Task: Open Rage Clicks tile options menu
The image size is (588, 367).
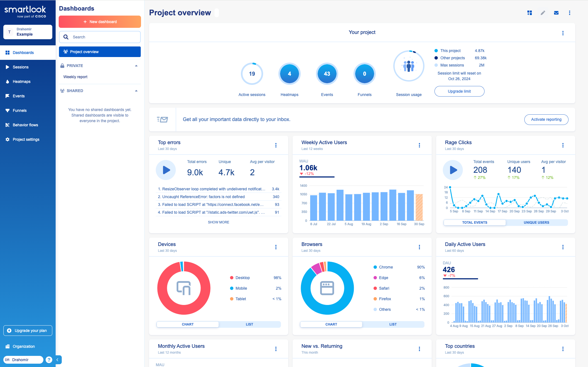Action: click(x=563, y=145)
